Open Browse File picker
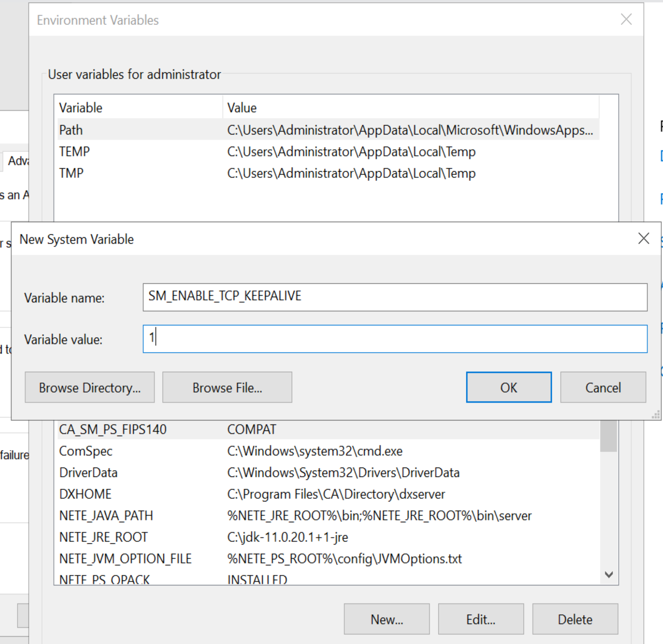This screenshot has width=663, height=644. tap(227, 387)
